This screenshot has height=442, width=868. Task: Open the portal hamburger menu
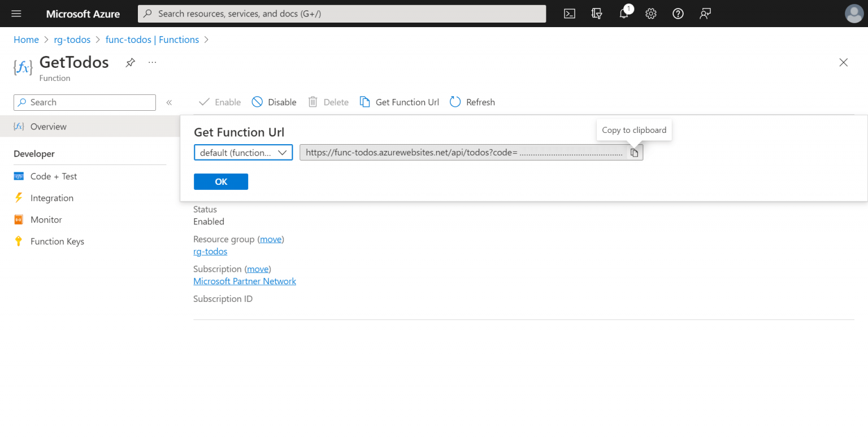coord(16,13)
